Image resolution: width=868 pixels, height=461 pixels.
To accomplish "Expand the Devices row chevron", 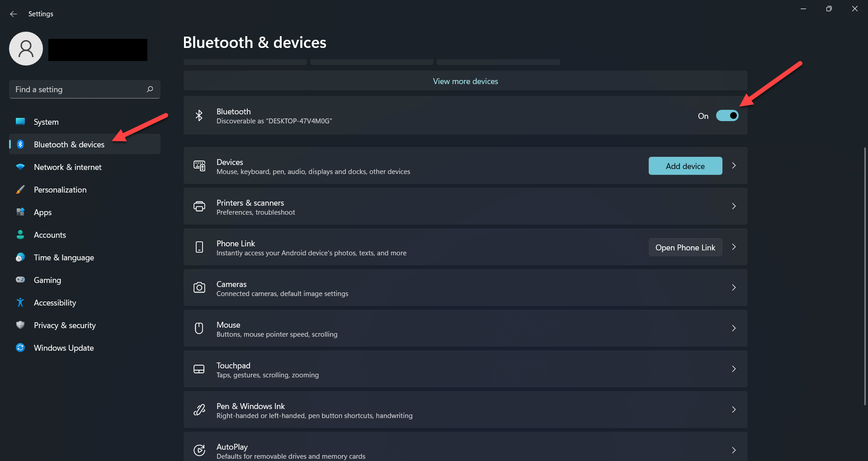I will [734, 165].
